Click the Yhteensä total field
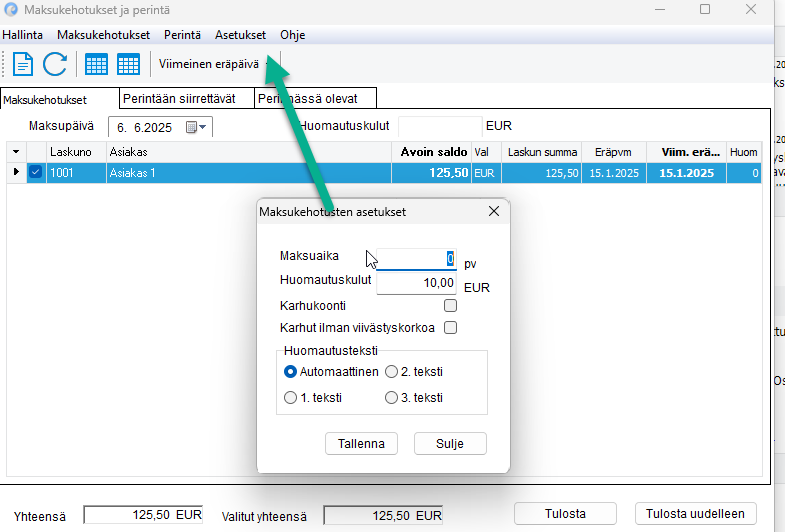 tap(143, 515)
